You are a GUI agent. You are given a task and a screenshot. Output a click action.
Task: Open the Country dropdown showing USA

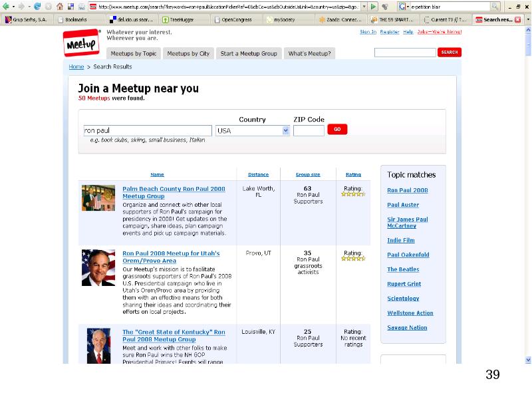coord(253,130)
